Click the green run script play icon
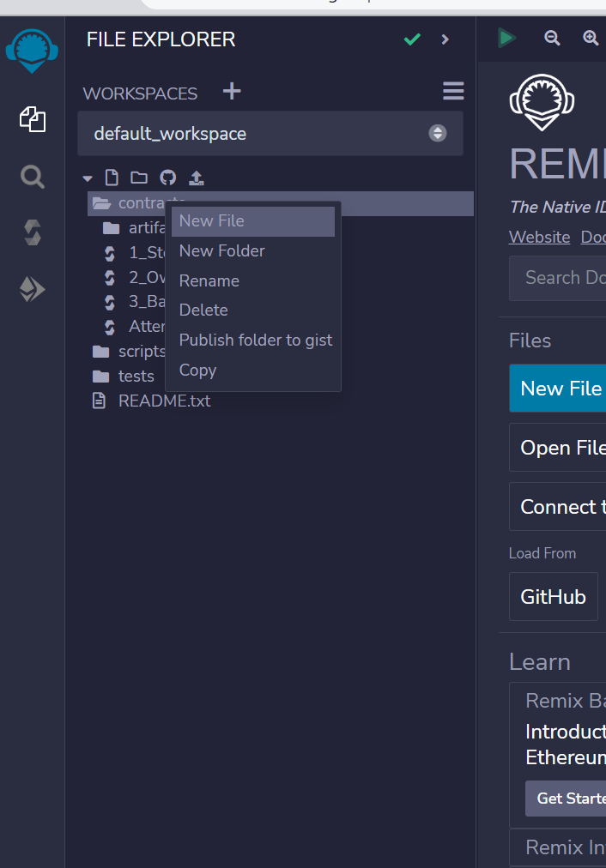Viewport: 606px width, 868px height. click(506, 39)
